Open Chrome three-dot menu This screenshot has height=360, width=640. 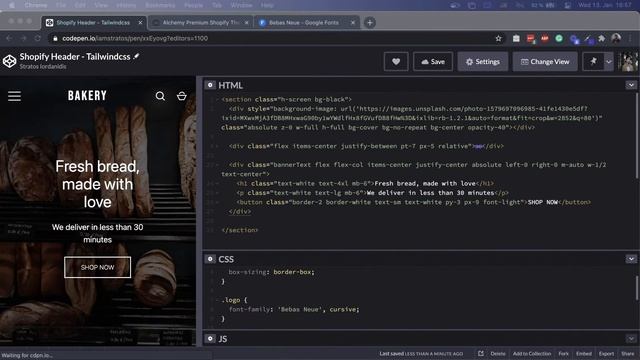pos(631,38)
